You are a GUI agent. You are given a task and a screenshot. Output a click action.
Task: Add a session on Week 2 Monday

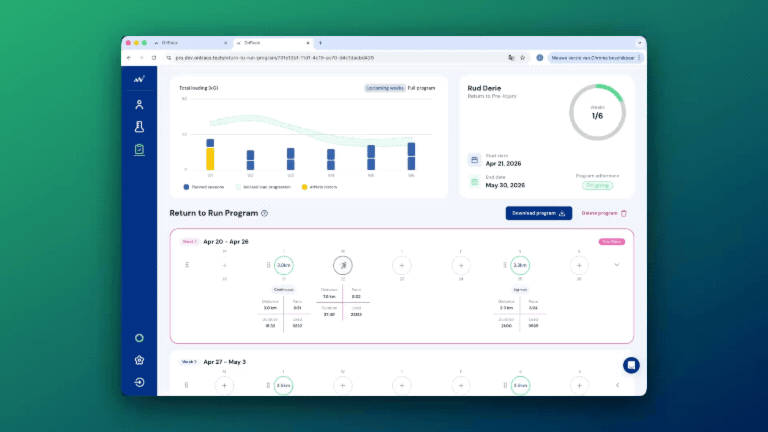pyautogui.click(x=224, y=385)
